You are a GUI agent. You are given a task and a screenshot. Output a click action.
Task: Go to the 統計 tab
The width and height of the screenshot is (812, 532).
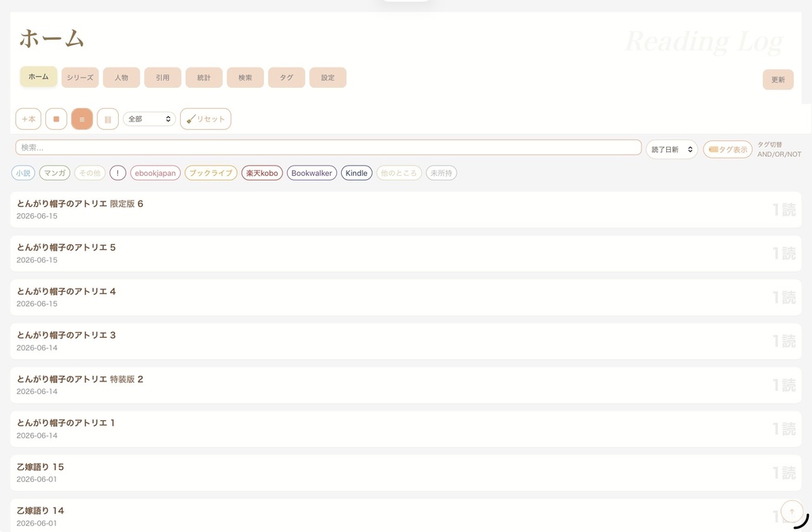[x=204, y=77]
